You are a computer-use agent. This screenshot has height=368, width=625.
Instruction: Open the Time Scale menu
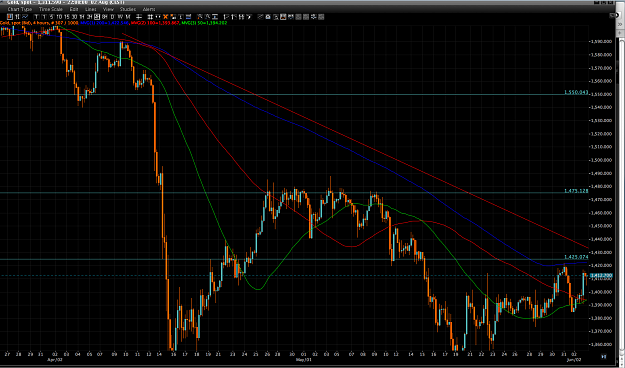coord(51,9)
